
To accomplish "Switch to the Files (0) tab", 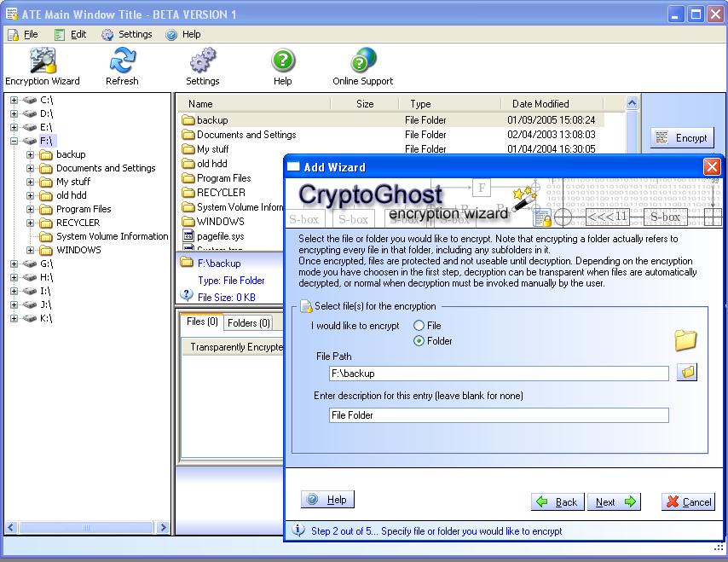I will 202,322.
